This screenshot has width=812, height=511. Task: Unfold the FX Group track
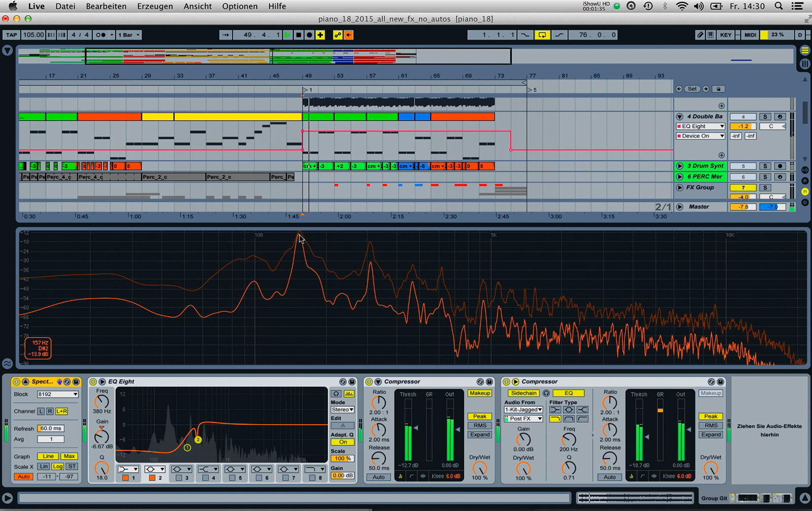[x=680, y=187]
